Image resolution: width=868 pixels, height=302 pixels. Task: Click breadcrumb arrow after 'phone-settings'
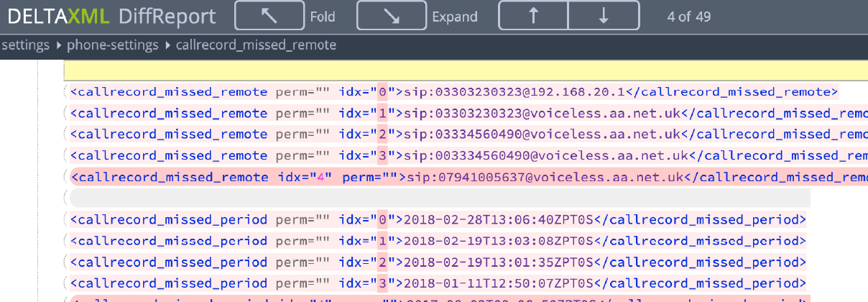coord(168,45)
